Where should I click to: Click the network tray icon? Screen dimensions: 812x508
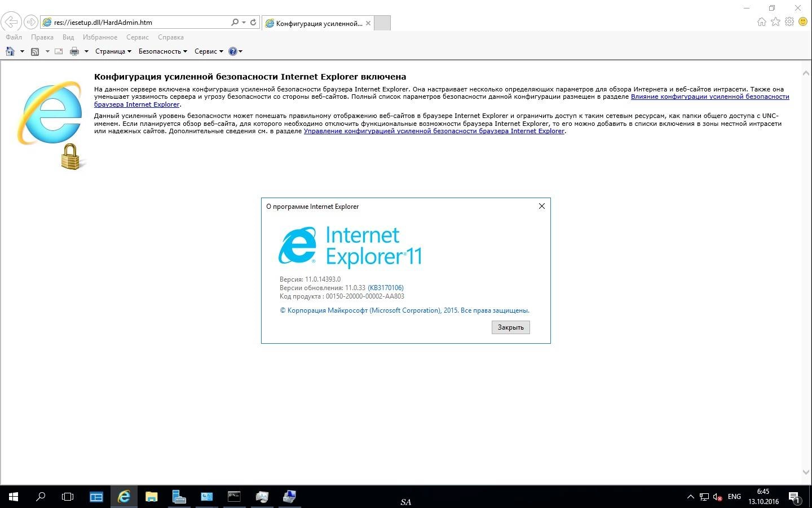click(704, 497)
